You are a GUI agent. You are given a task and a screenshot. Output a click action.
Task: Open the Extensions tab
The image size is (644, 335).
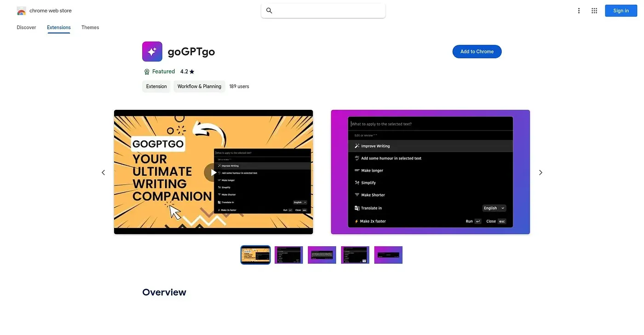pyautogui.click(x=59, y=28)
